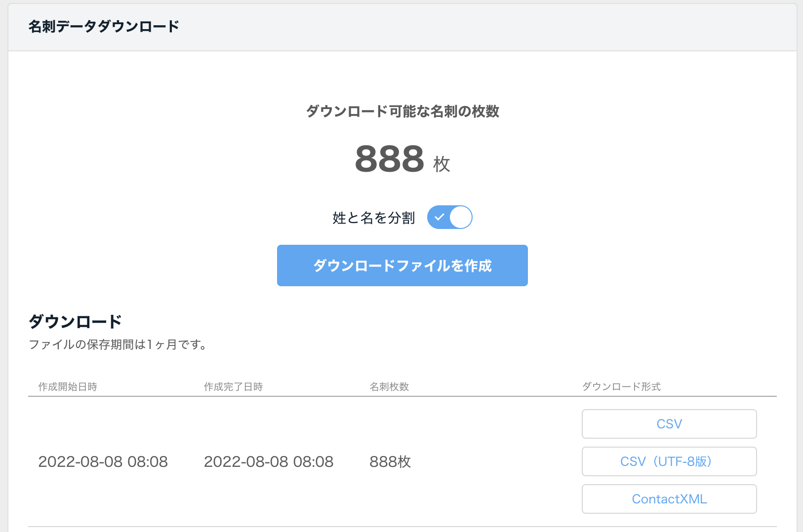Download the ContactXML format
The height and width of the screenshot is (532, 803).
coord(669,499)
